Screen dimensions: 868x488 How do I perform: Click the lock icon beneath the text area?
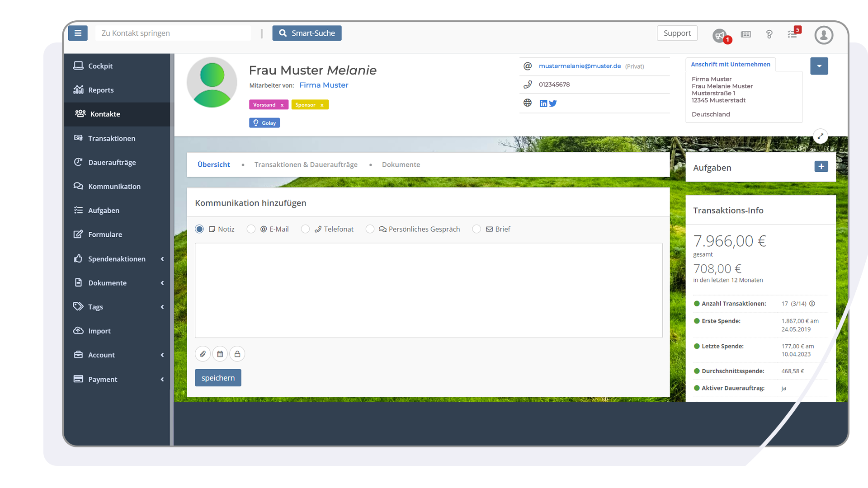click(x=237, y=354)
